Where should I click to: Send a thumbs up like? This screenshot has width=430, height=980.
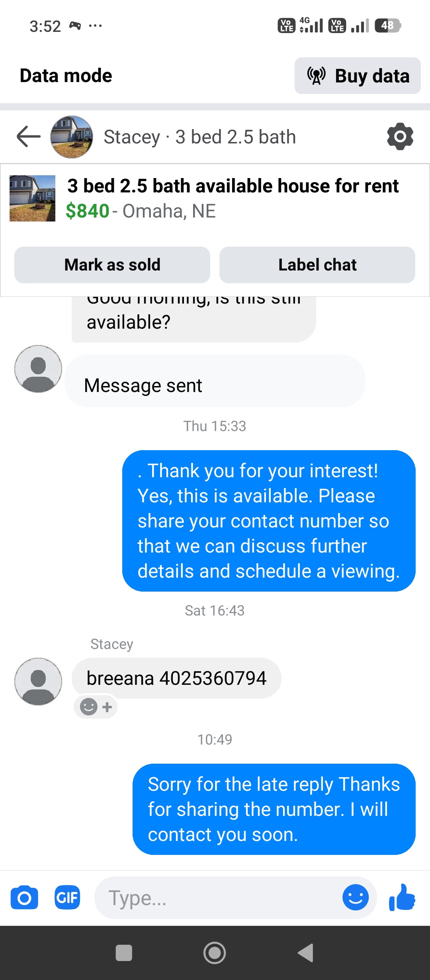pyautogui.click(x=402, y=898)
